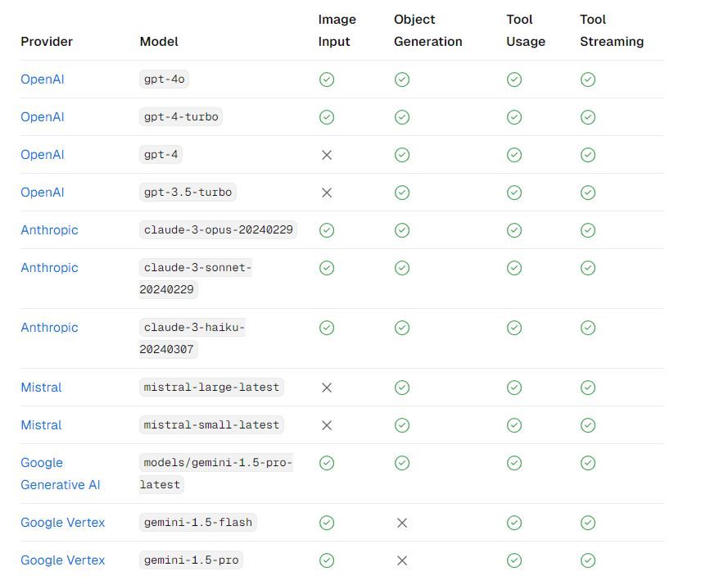Click gemini-1.5-pro-latest Tool Streaming check icon
This screenshot has height=585, width=728.
point(588,463)
